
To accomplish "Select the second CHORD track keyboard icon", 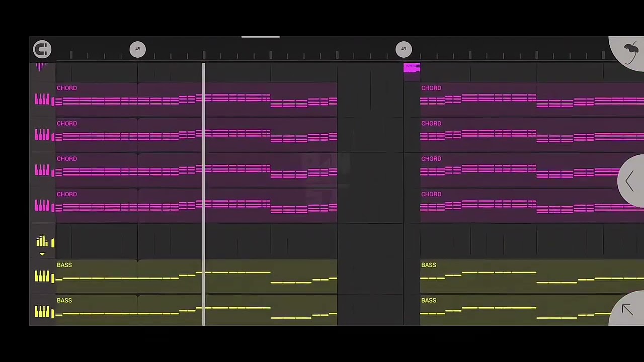I will pyautogui.click(x=42, y=135).
